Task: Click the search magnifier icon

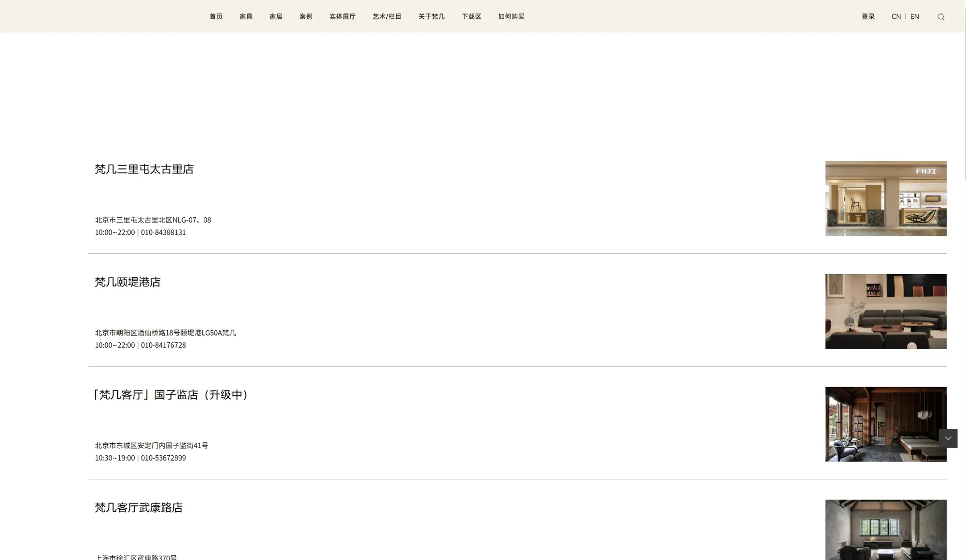Action: (941, 17)
